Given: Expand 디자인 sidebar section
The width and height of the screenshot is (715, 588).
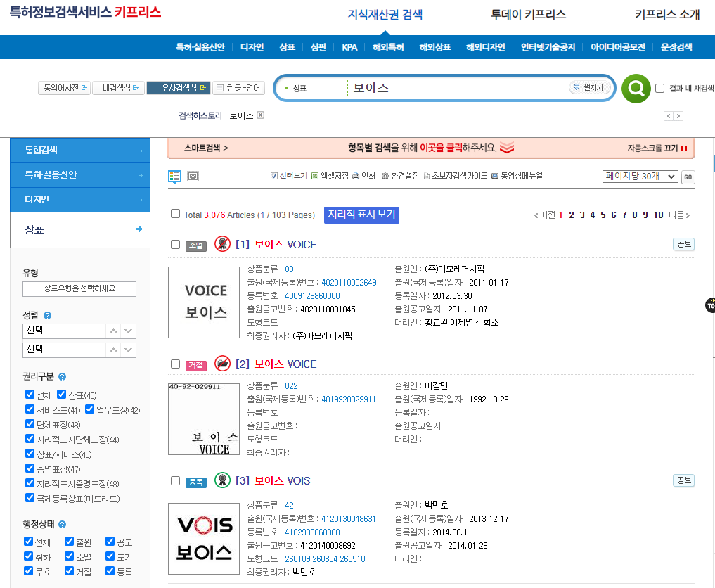Looking at the screenshot, I should 80,199.
